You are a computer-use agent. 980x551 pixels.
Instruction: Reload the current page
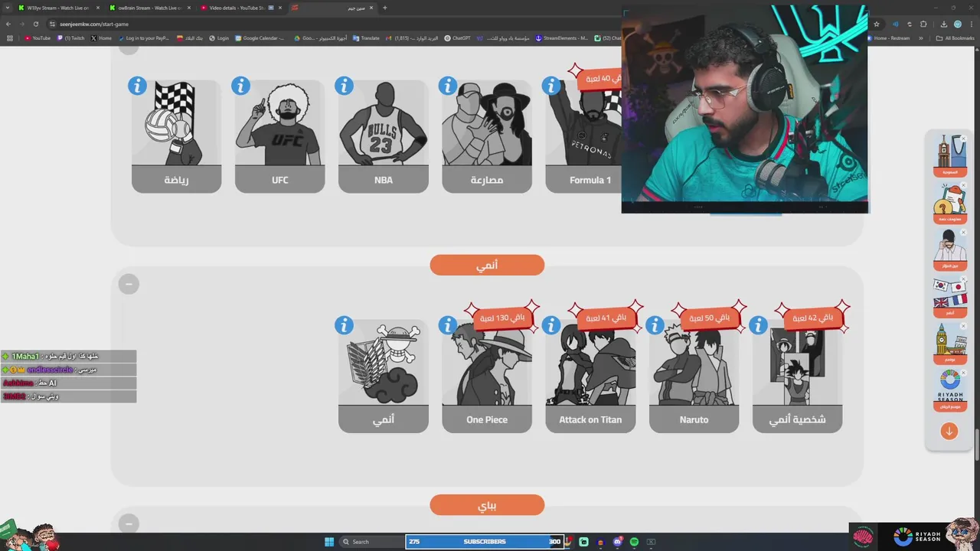37,24
